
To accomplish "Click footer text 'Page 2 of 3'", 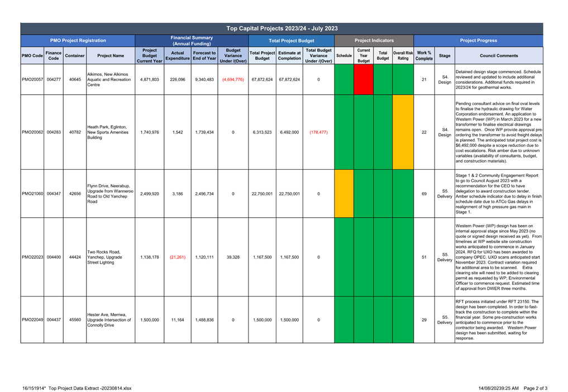I will (x=536, y=388).
